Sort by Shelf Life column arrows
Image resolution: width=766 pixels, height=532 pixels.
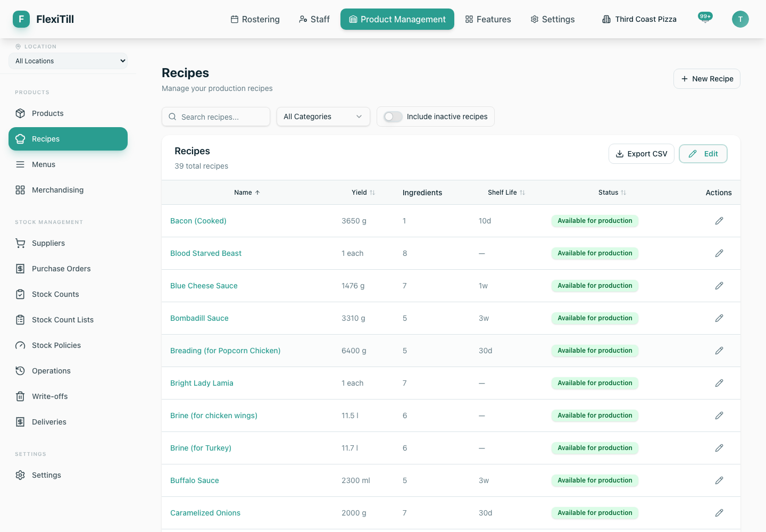pyautogui.click(x=522, y=193)
